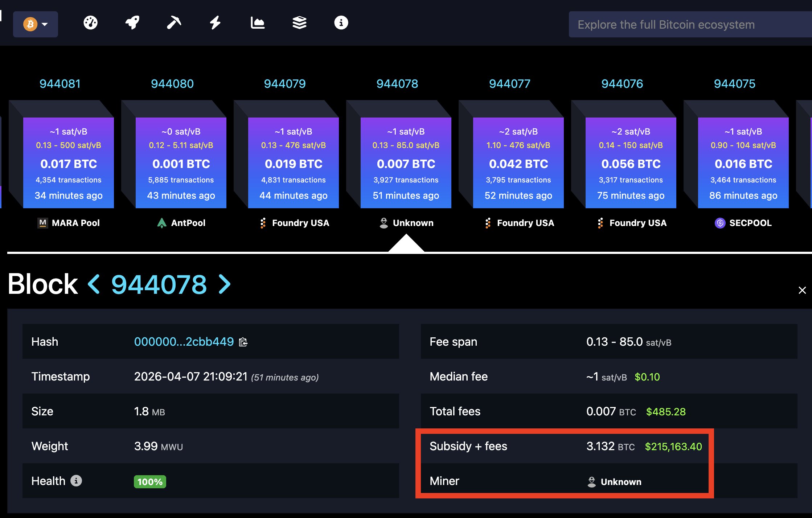
Task: Open block hash 000000...2cbb449 link
Action: 184,342
